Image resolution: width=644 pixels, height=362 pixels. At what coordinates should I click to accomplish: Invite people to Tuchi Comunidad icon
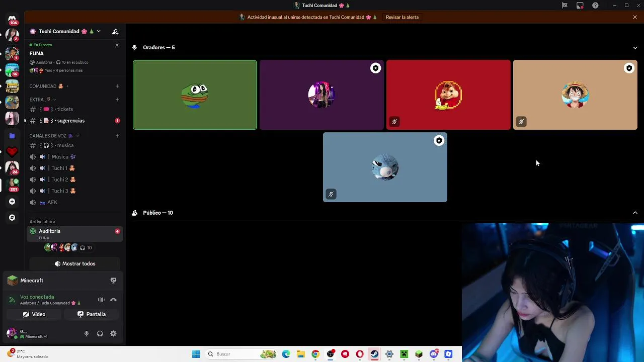click(115, 31)
